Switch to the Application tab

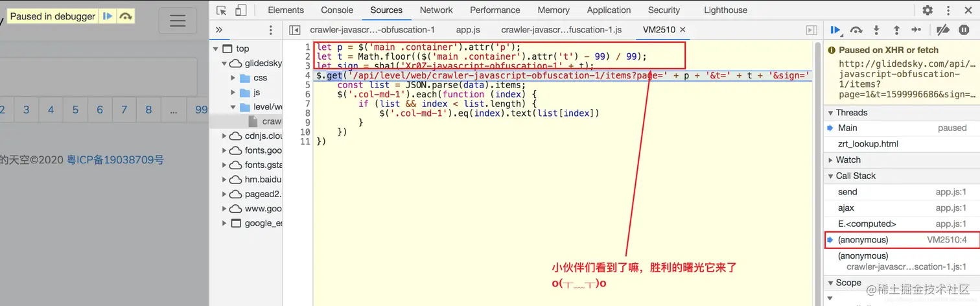click(x=609, y=10)
